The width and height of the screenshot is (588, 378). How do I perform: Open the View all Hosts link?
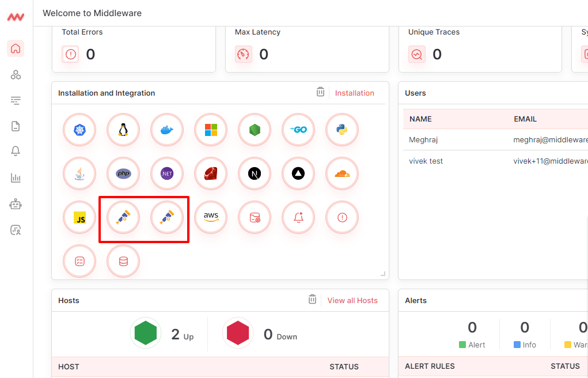point(352,301)
